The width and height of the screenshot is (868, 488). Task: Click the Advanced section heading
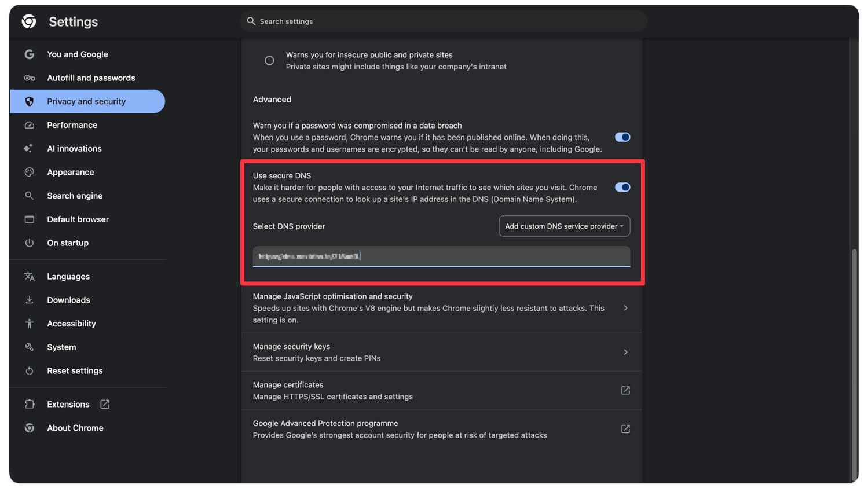click(x=272, y=100)
